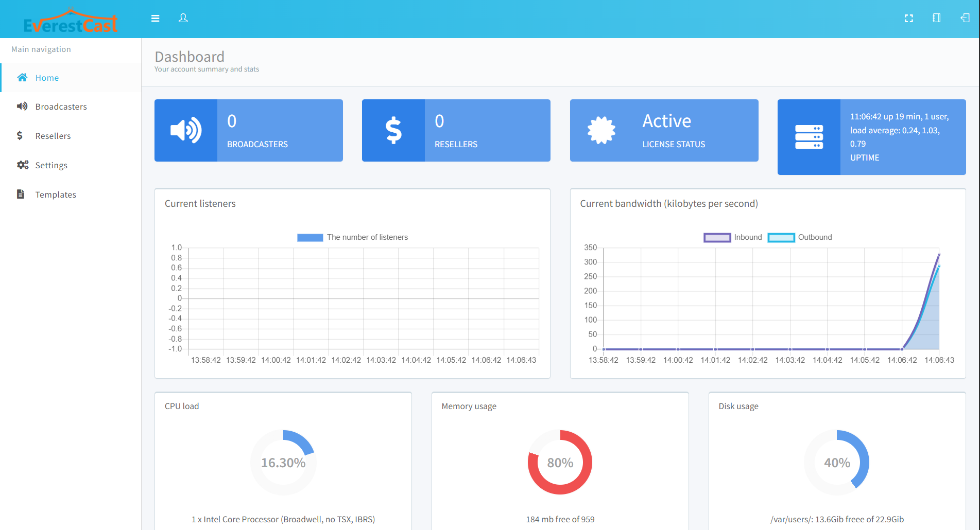Open Home in main navigation

[x=71, y=78]
